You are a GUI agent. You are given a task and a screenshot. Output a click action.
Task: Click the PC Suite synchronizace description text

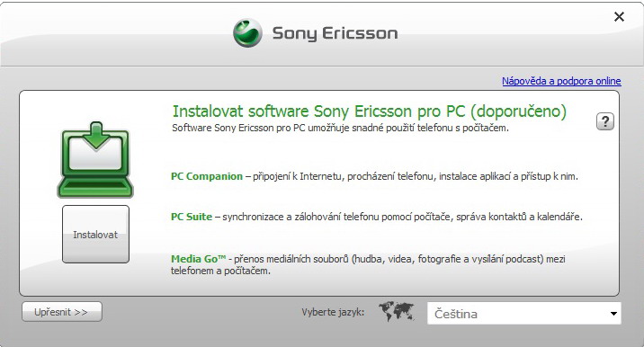click(x=398, y=217)
